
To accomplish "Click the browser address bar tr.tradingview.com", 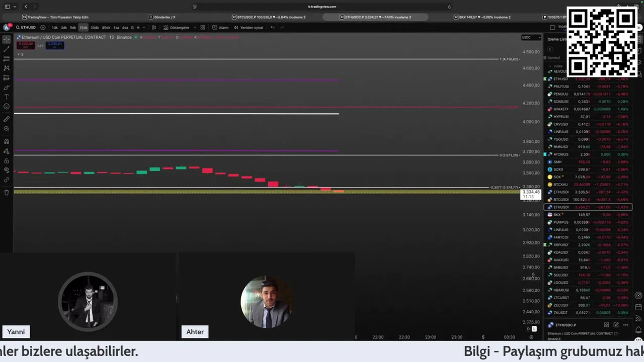I will click(x=322, y=7).
